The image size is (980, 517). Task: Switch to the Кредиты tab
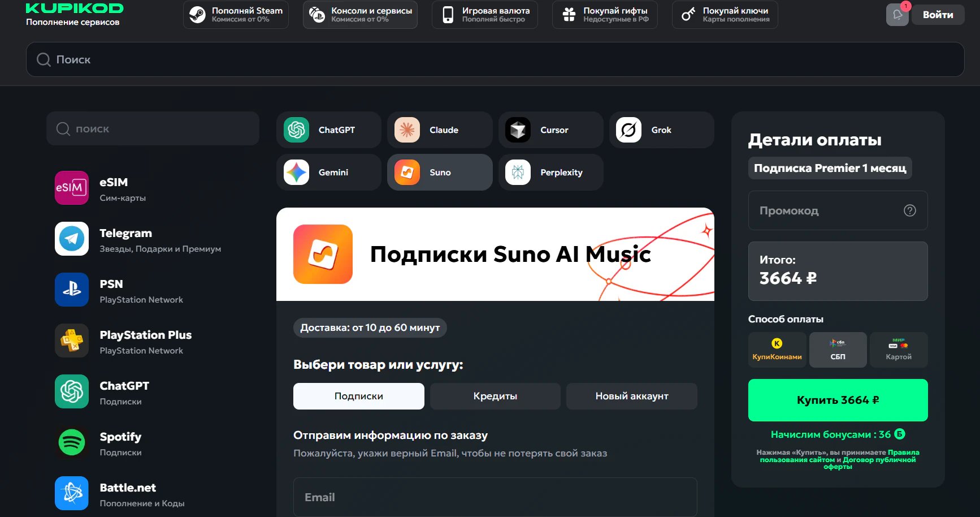(x=495, y=396)
